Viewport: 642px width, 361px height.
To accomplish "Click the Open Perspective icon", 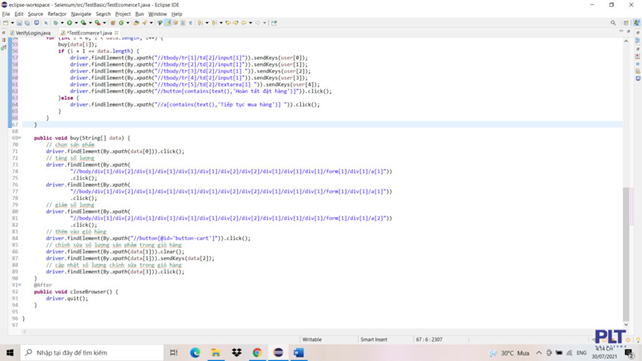I will click(626, 23).
